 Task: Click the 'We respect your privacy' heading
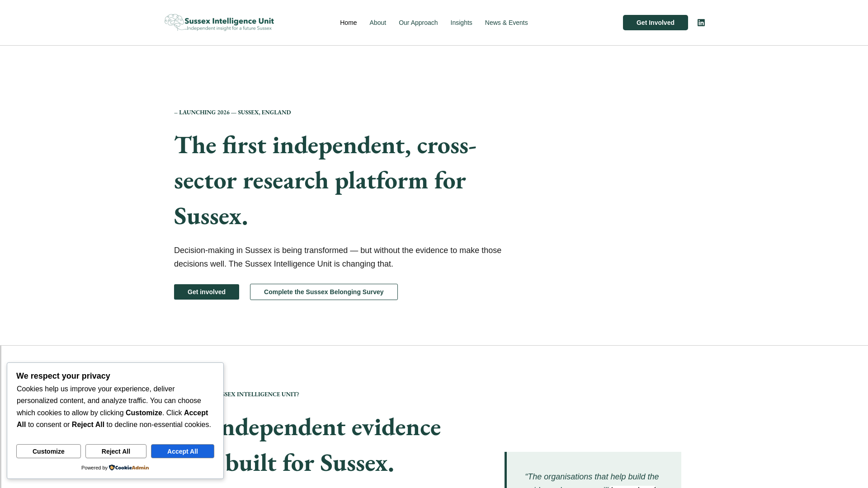(63, 376)
